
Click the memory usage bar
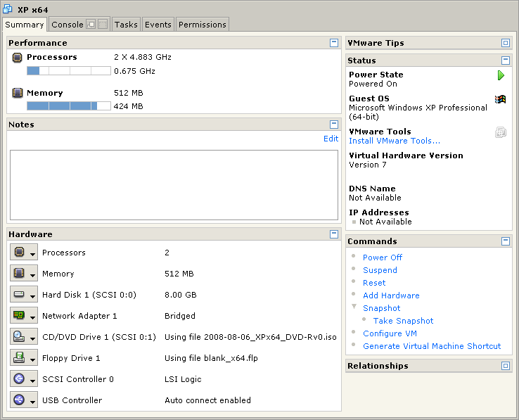point(69,106)
